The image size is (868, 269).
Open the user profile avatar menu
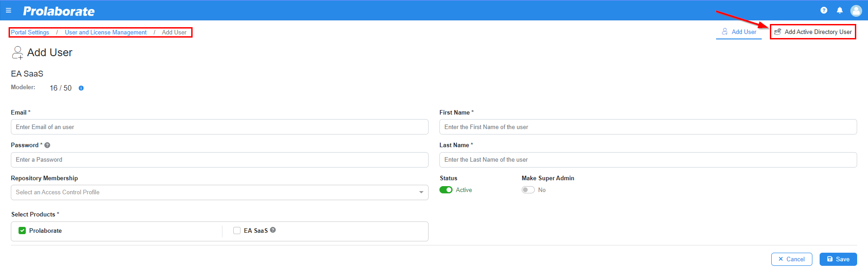click(856, 10)
